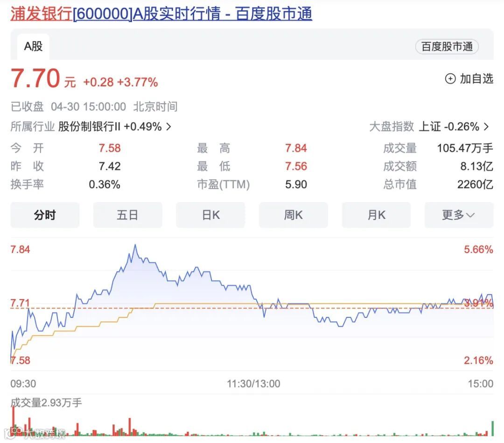This screenshot has width=504, height=443.
Task: Expand the 大盘指数 chevron arrow
Action: tap(486, 127)
